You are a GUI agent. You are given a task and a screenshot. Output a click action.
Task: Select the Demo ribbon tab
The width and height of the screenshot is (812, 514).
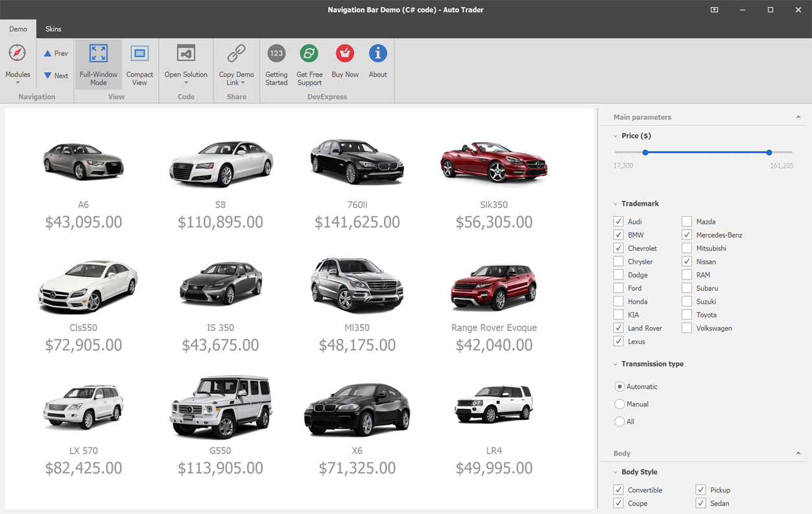[18, 29]
